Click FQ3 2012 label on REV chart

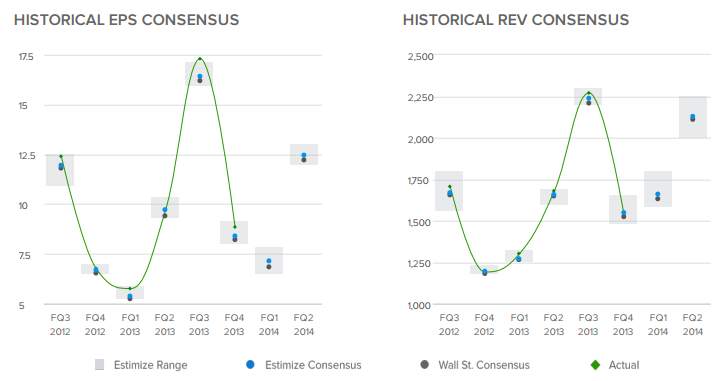pos(449,325)
